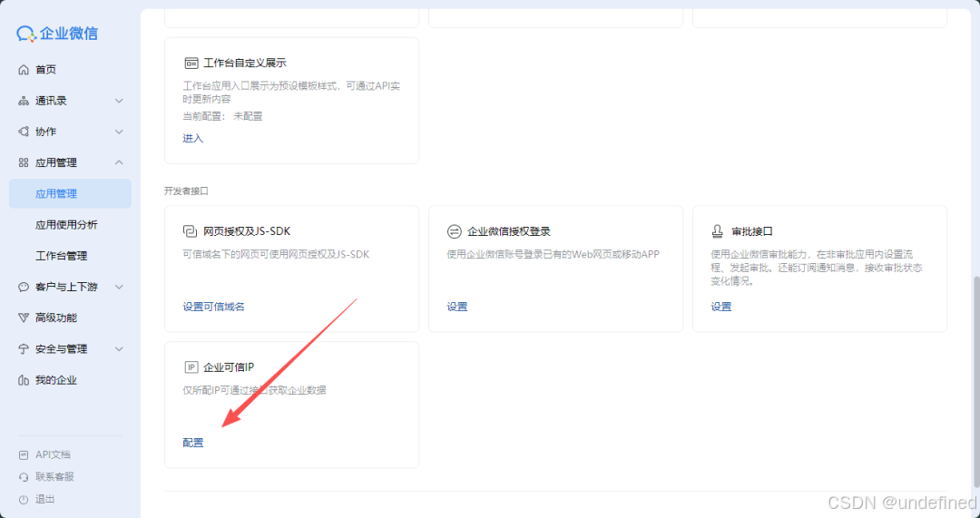Click the 企业可信IP card icon
The width and height of the screenshot is (980, 518).
(x=191, y=367)
